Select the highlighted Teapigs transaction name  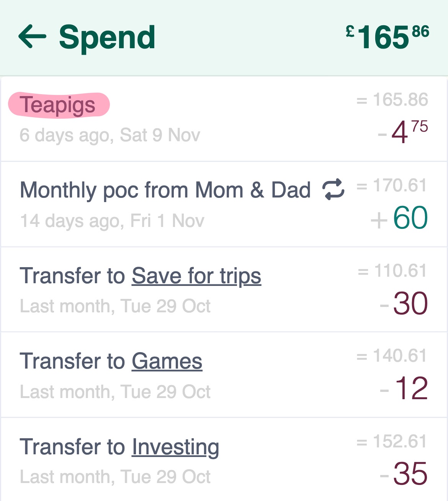[59, 105]
